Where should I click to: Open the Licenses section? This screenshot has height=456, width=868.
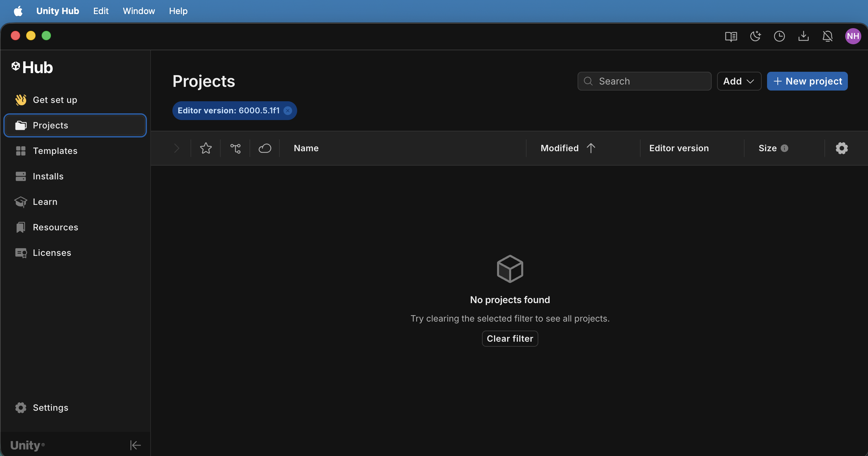(x=75, y=252)
